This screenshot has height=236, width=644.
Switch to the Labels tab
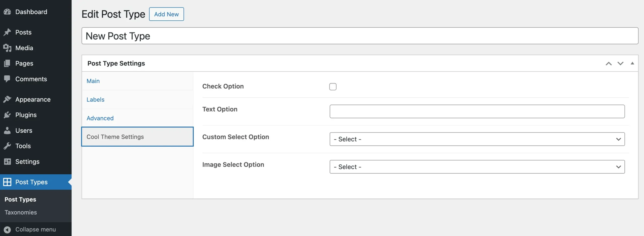click(95, 99)
